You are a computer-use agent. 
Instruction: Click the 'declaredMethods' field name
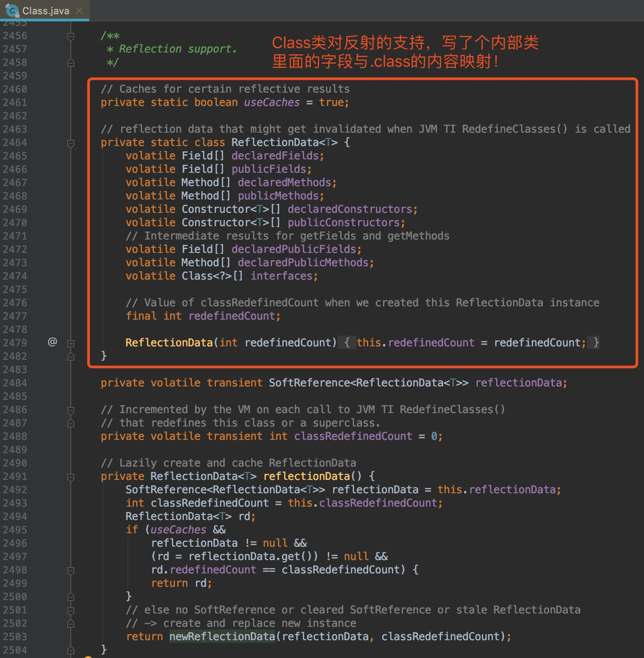285,183
